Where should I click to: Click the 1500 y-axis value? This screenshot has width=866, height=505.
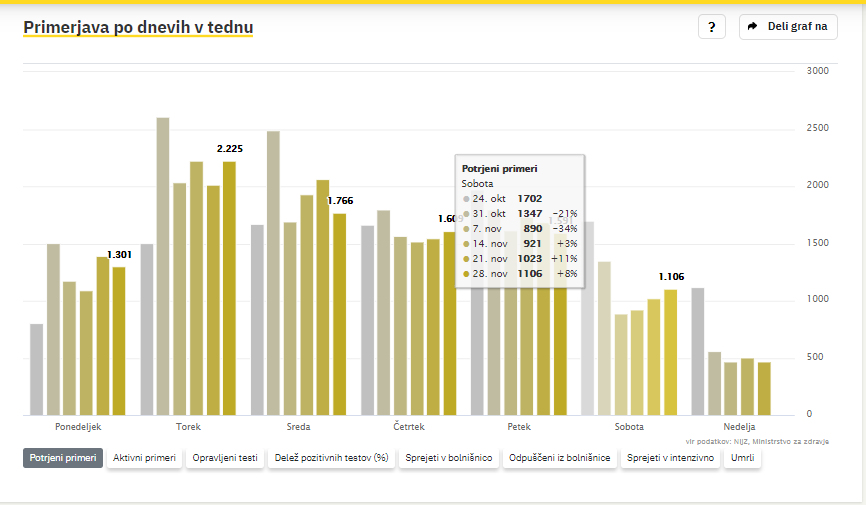click(817, 243)
